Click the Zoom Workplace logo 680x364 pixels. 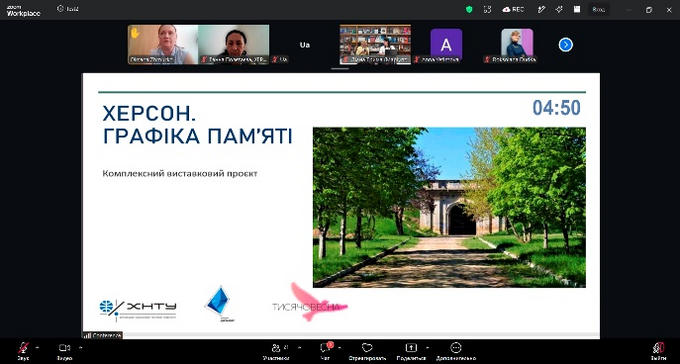[23, 10]
